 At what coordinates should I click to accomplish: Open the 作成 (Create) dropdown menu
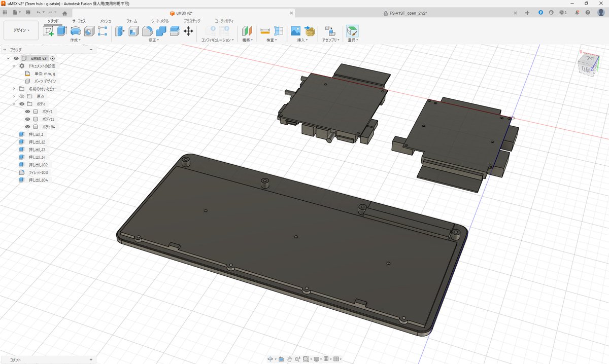coord(75,40)
